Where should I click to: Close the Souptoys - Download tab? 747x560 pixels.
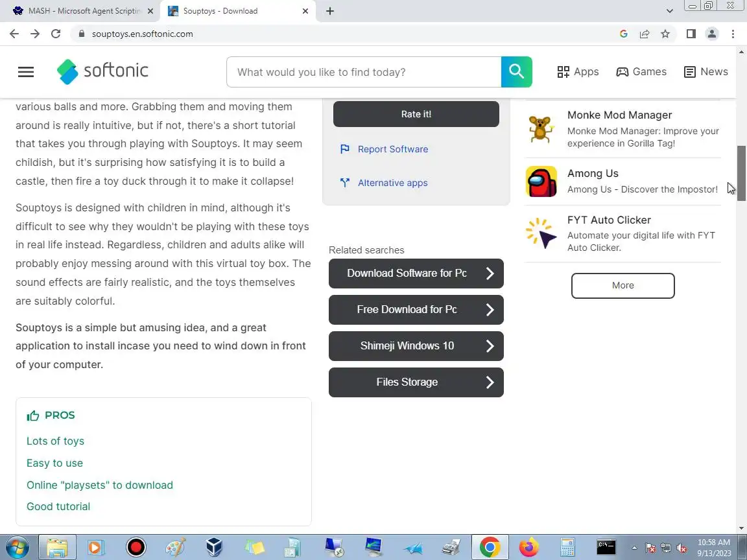(x=305, y=11)
